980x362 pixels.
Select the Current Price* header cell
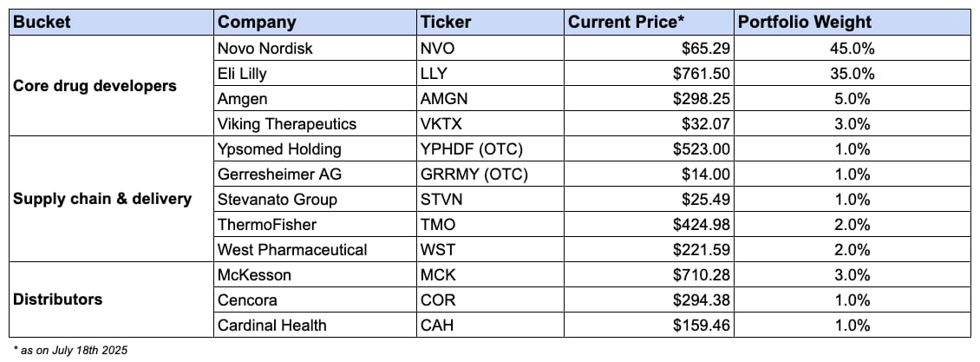point(649,23)
